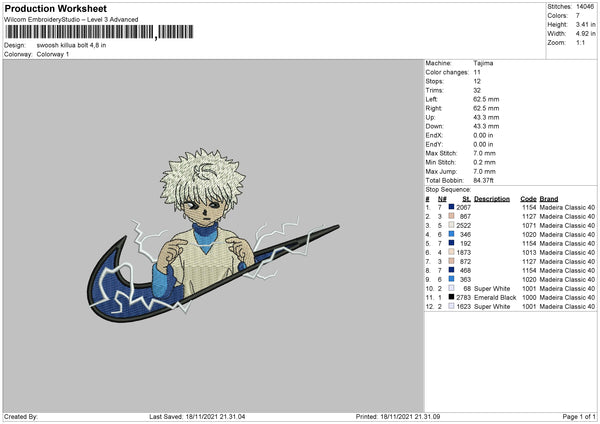Select the St. column header
600x424 pixels.
(x=466, y=199)
